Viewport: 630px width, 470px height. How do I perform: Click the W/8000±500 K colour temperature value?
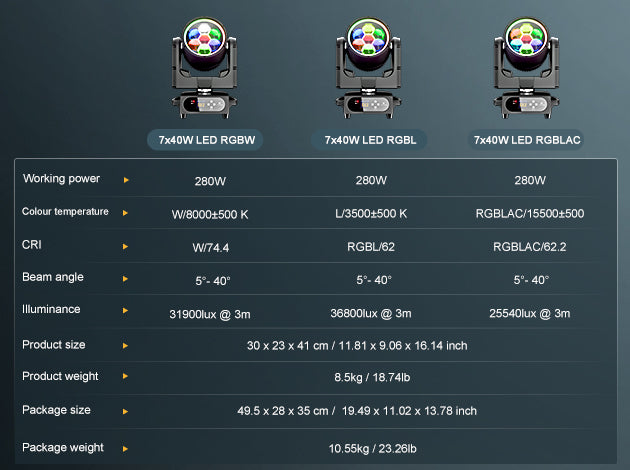pos(211,213)
